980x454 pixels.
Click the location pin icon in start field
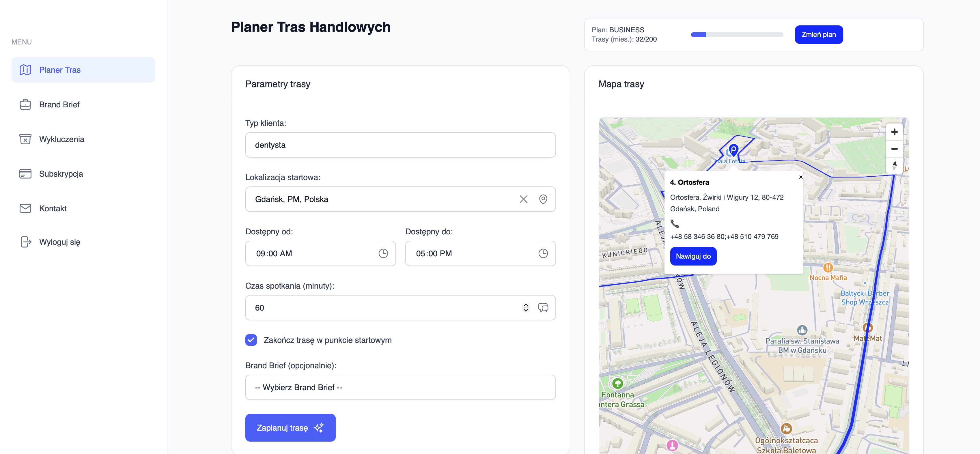(543, 199)
